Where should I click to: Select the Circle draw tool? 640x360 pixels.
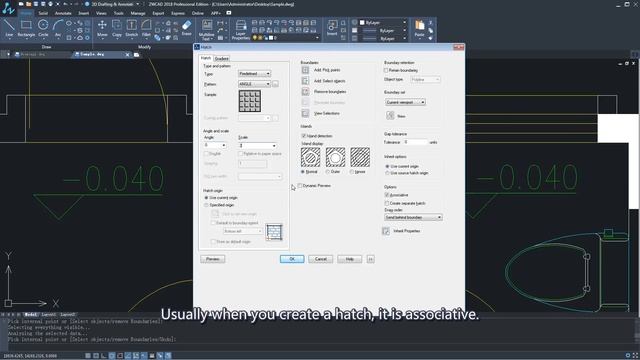tap(43, 28)
